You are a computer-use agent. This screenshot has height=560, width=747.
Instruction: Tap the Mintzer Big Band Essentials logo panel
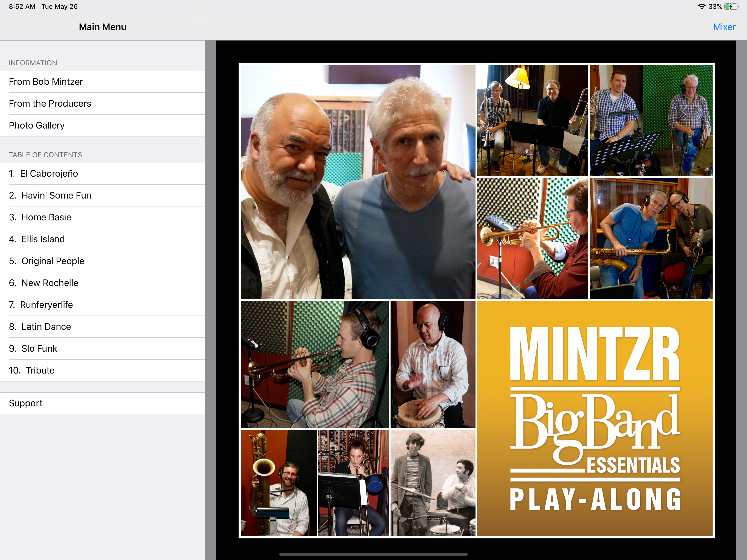tap(595, 418)
